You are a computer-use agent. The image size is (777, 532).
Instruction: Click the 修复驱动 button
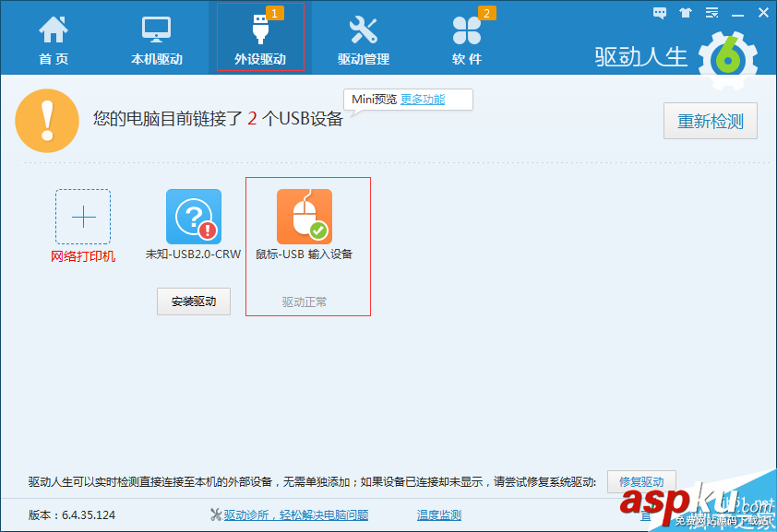click(x=640, y=481)
